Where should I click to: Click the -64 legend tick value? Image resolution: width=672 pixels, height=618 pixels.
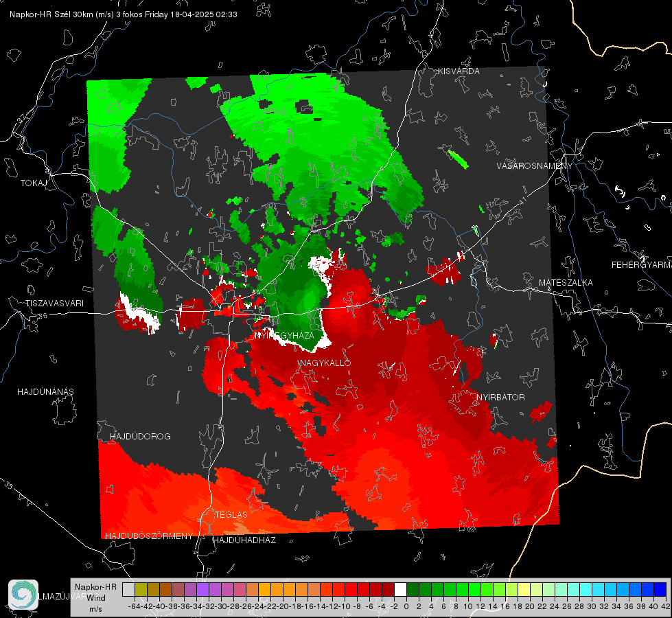[135, 606]
